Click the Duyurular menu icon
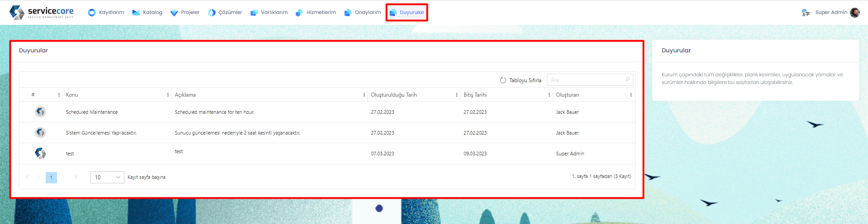Viewport: 868px width, 224px height. 393,13
